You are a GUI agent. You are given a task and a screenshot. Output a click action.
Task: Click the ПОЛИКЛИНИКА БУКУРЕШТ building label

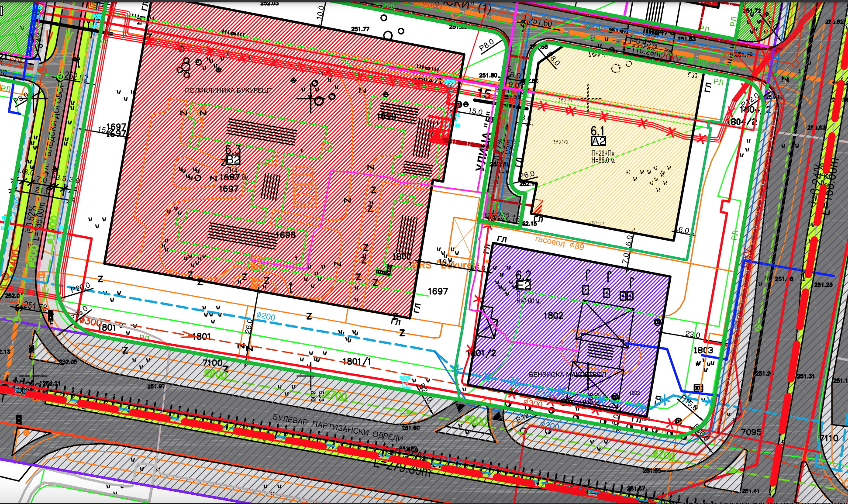point(228,90)
